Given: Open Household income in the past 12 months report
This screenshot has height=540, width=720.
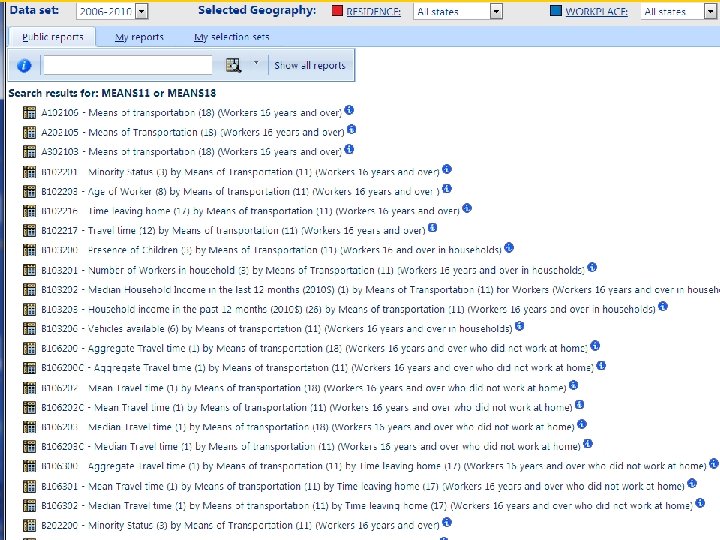Looking at the screenshot, I should (349, 309).
